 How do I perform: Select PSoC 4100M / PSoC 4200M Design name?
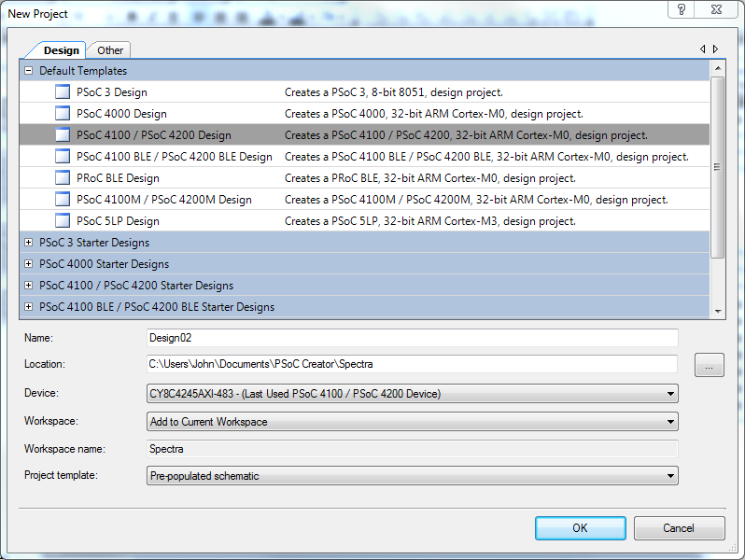point(164,200)
